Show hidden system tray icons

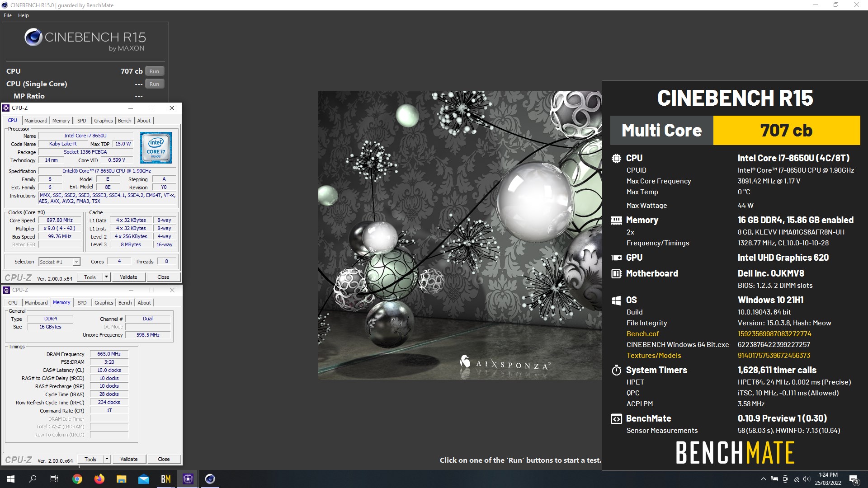click(x=763, y=479)
